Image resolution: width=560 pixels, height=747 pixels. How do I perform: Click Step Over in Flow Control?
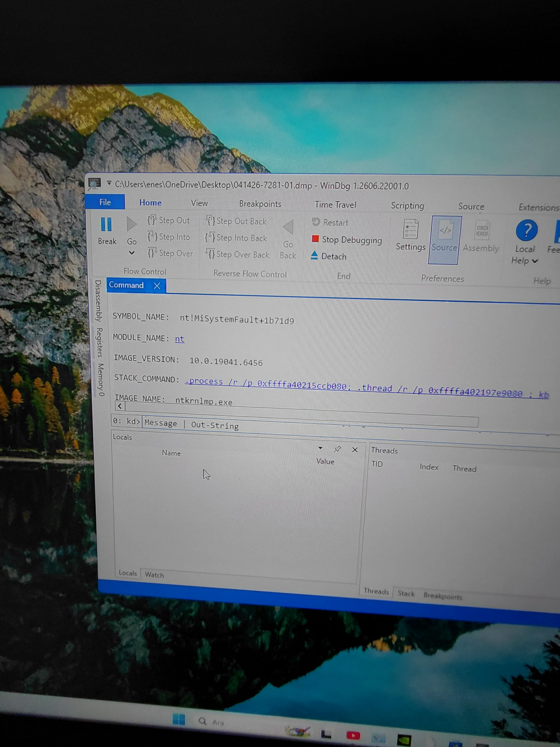point(170,253)
